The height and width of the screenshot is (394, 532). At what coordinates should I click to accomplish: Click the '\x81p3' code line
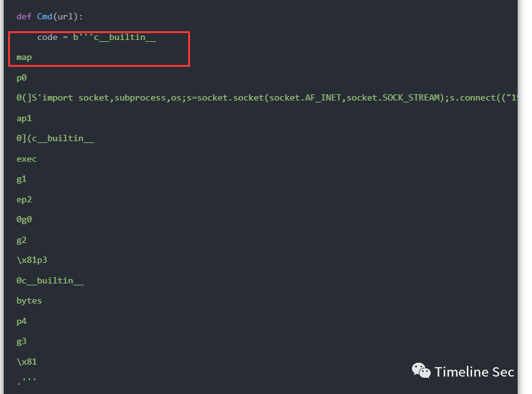(x=32, y=260)
